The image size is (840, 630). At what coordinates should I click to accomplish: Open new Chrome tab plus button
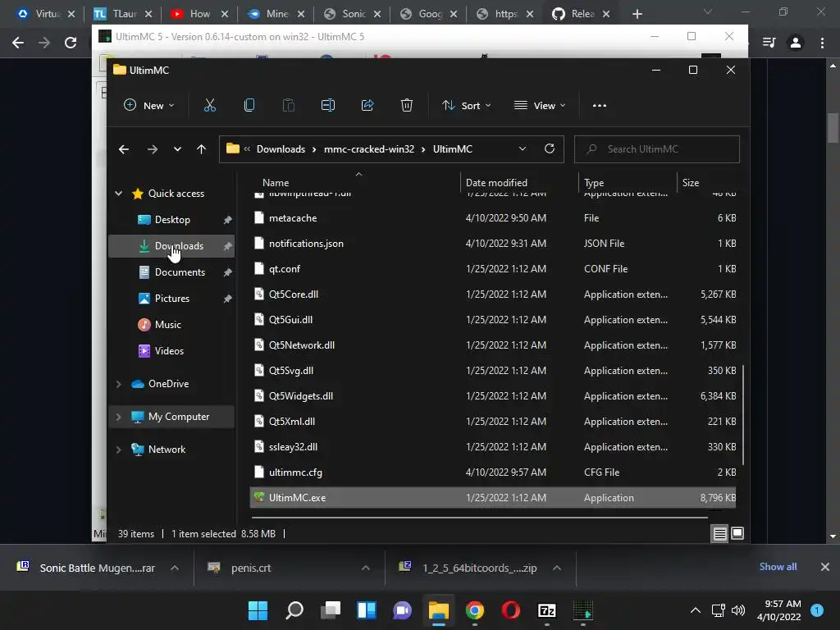point(637,14)
